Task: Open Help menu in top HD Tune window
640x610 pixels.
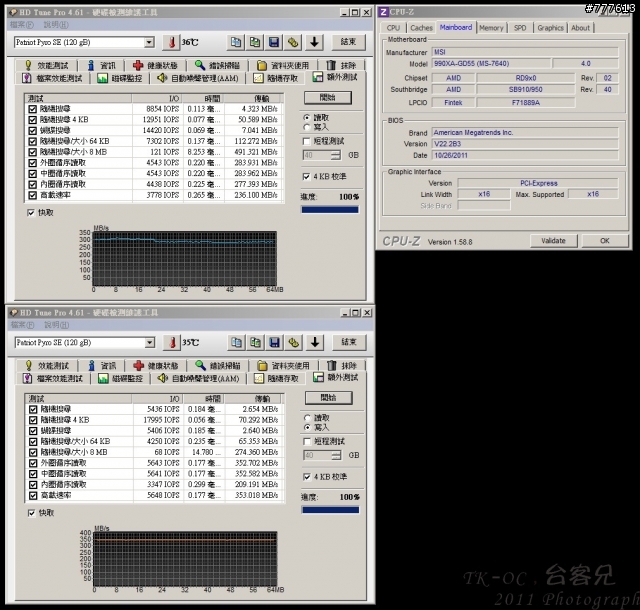Action: [x=56, y=25]
